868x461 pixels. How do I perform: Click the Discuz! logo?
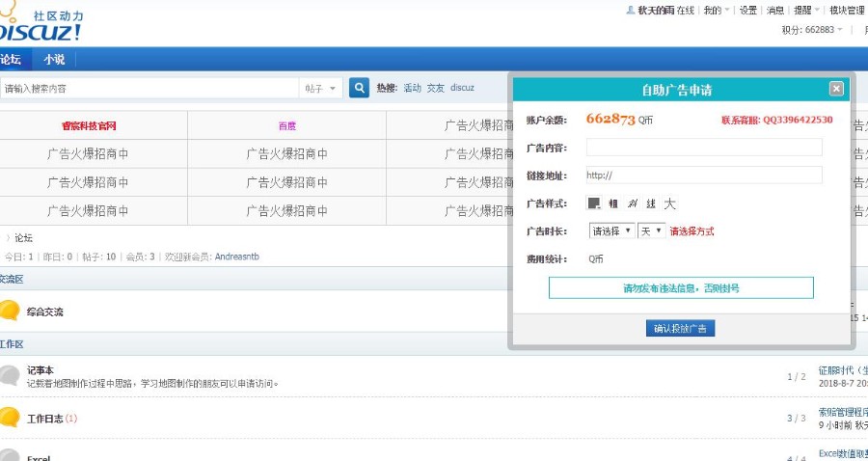[x=41, y=22]
